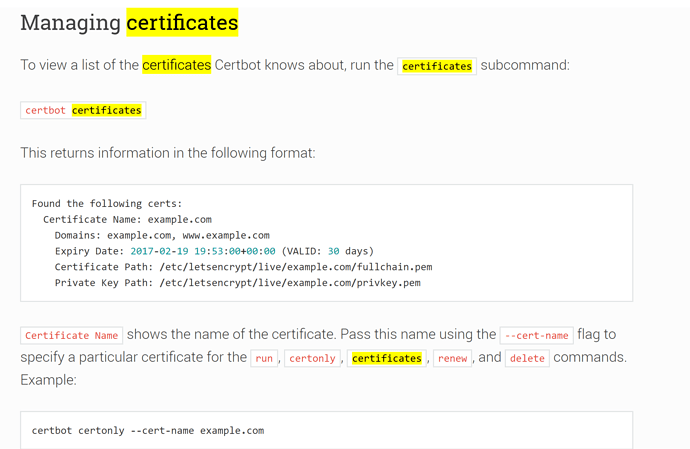Click the 'Found the following certs:' line
Viewport: 690px width, 449px height.
[x=106, y=203]
